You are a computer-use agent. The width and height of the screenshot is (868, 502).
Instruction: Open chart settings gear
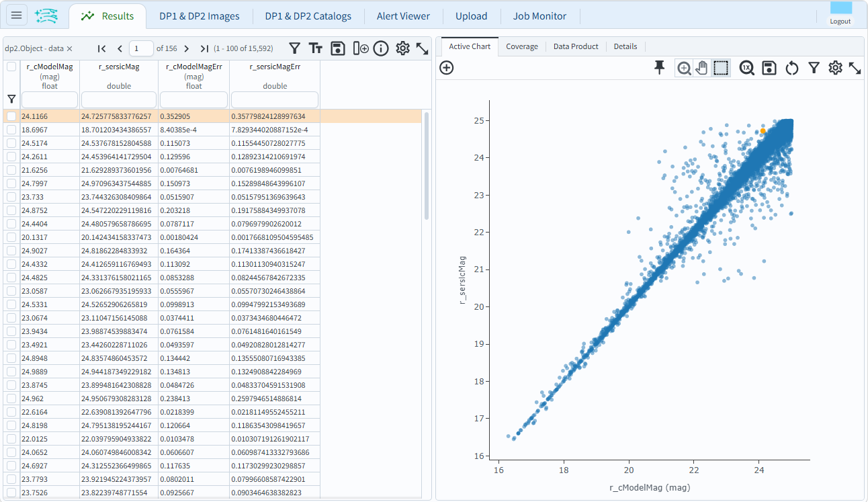(x=835, y=67)
